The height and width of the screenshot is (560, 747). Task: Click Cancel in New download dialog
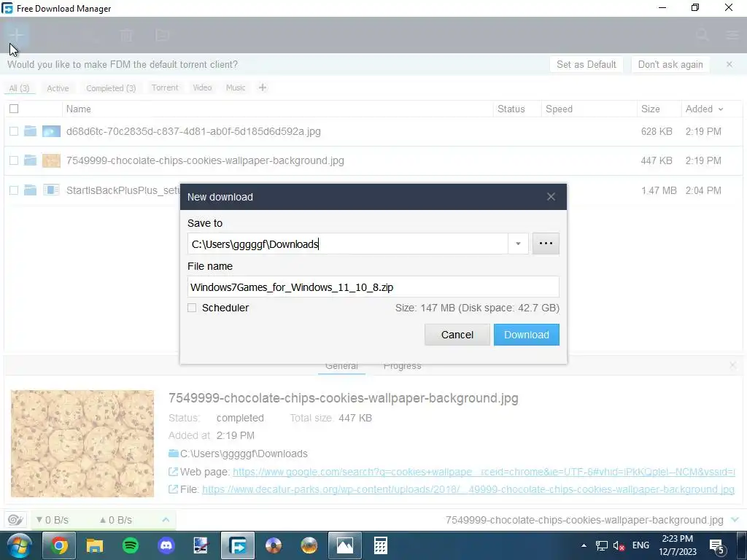point(457,335)
